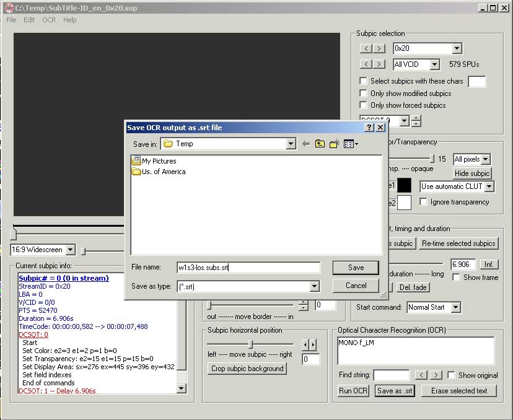The height and width of the screenshot is (420, 513).
Task: Open the Us. of America folder
Action: [x=159, y=172]
